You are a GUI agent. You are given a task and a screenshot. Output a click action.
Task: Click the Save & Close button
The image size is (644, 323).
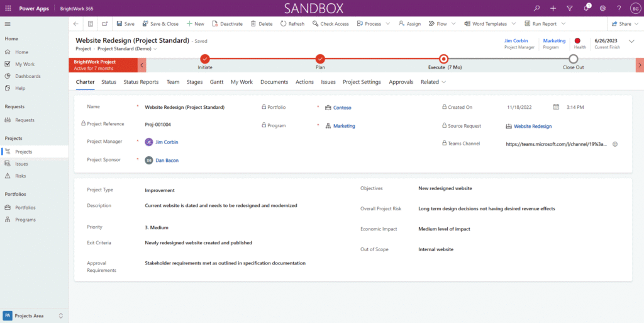(x=160, y=24)
